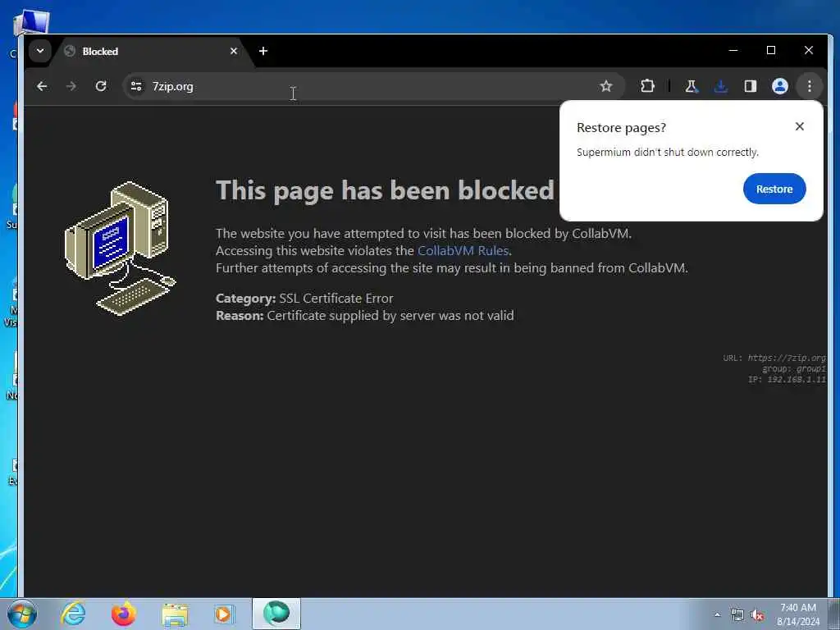
Task: Open the browser three-dot menu
Action: pyautogui.click(x=810, y=86)
